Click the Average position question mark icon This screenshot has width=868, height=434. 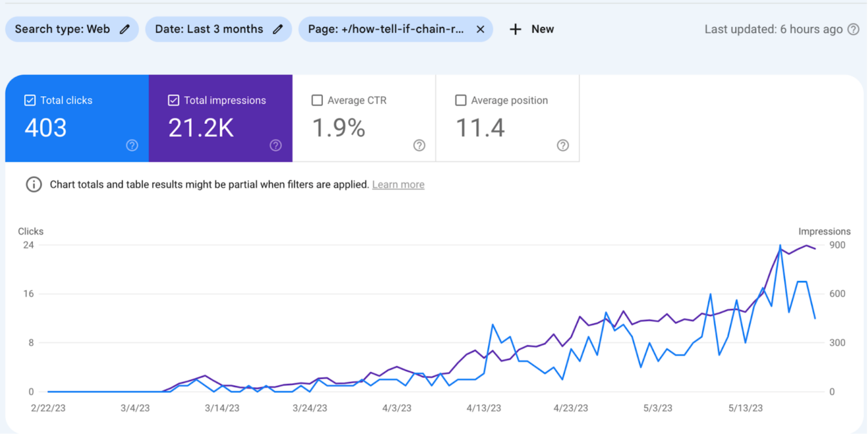coord(563,146)
